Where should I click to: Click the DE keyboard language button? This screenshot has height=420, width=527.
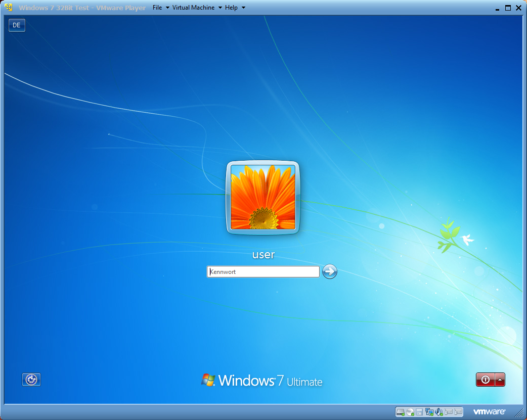pos(17,25)
